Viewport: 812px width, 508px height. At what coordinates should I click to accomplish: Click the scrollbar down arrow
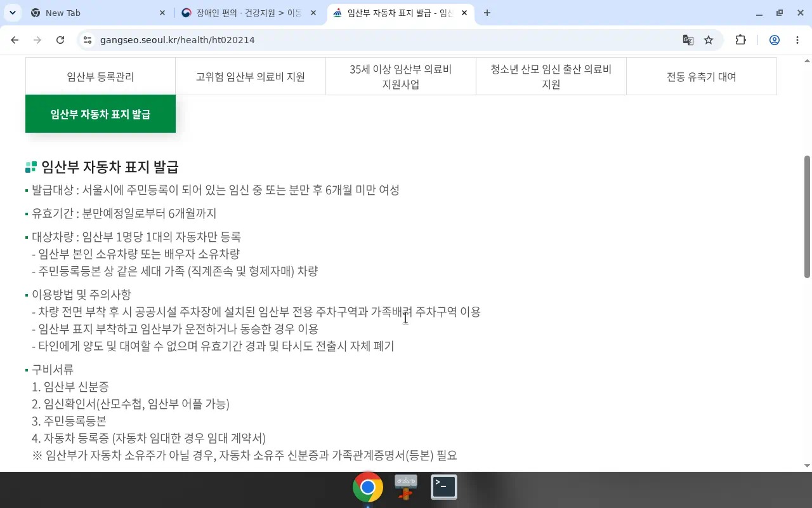pos(807,465)
